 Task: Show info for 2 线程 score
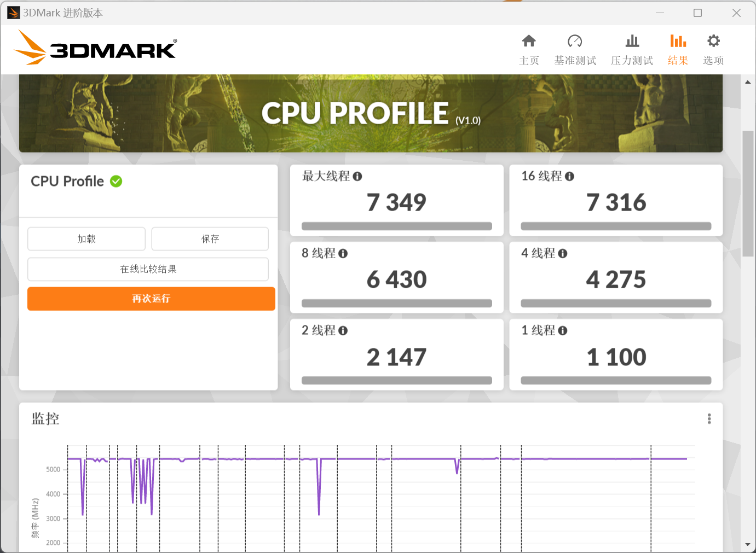[x=343, y=330]
